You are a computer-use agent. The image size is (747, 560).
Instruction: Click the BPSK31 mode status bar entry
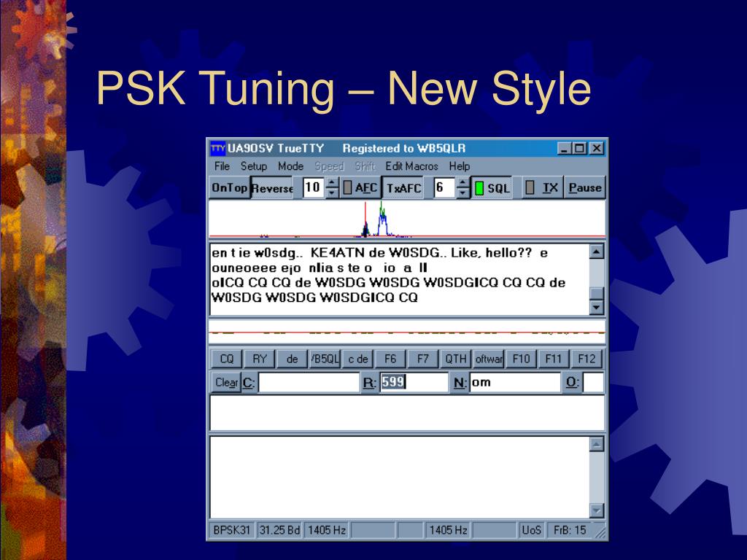tap(232, 530)
